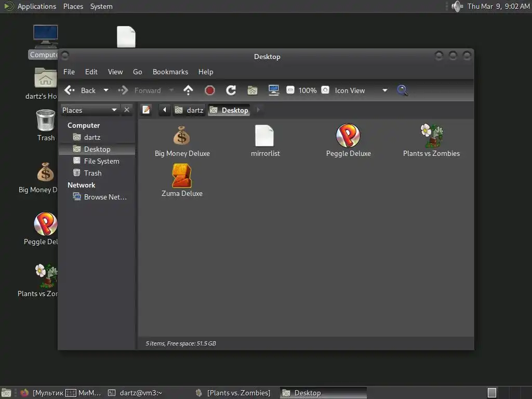Open the Edit menu
Screen dimensions: 532x399
(x=91, y=72)
